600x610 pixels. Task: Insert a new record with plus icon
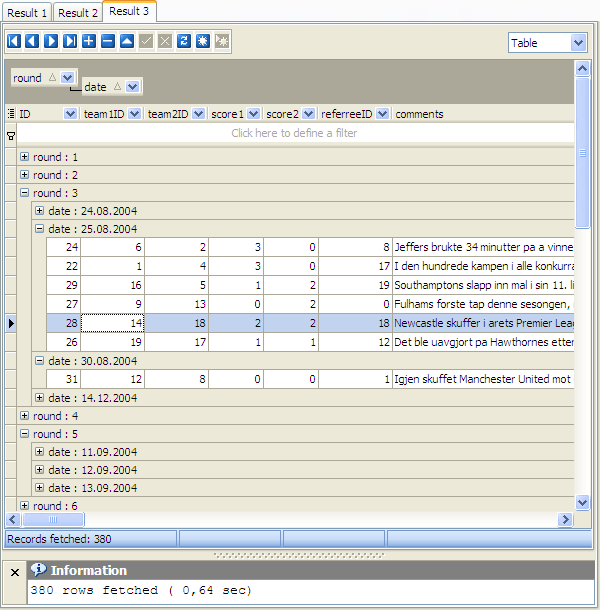tap(89, 41)
